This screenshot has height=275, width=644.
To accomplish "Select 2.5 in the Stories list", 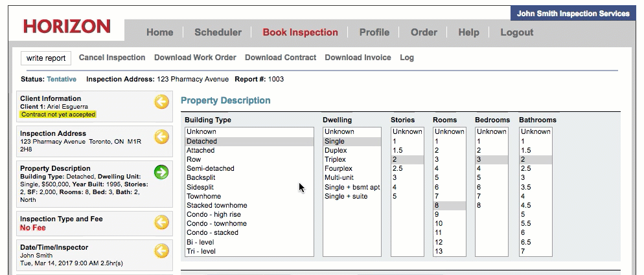I will 398,168.
